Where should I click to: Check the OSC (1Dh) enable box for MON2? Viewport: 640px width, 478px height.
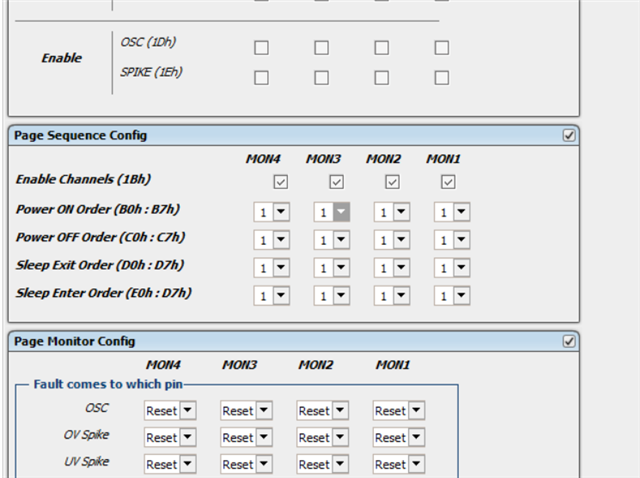381,48
